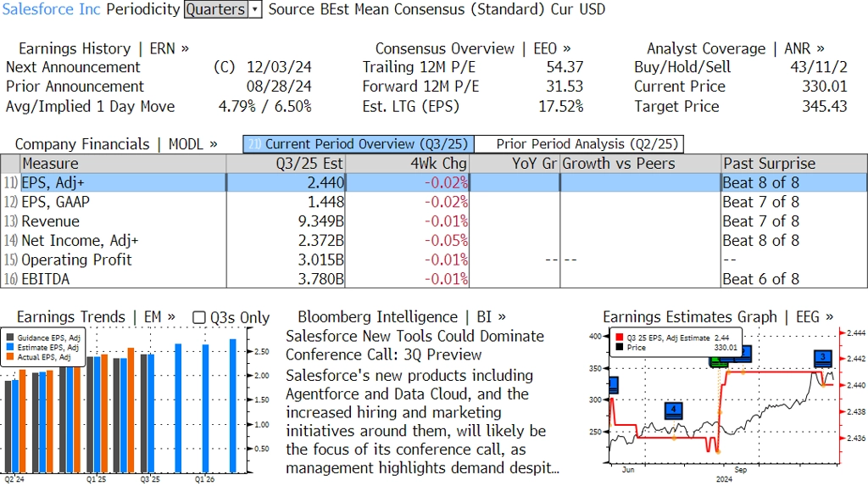Click Prior Announcement date 08/28/24
The height and width of the screenshot is (486, 868).
coord(279,87)
